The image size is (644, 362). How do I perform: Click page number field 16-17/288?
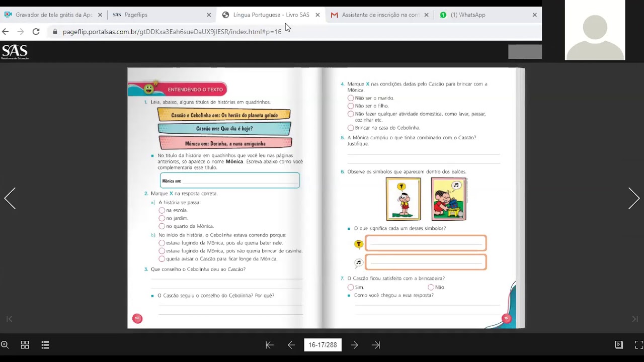[323, 345]
